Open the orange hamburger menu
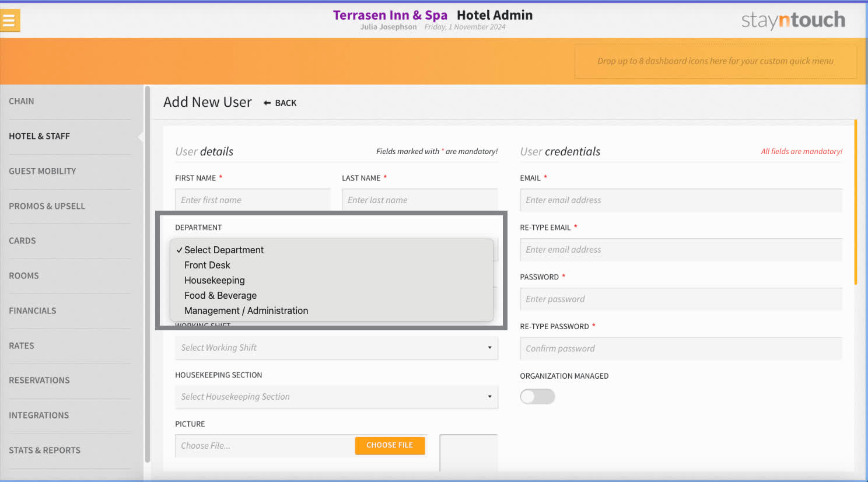 tap(10, 20)
